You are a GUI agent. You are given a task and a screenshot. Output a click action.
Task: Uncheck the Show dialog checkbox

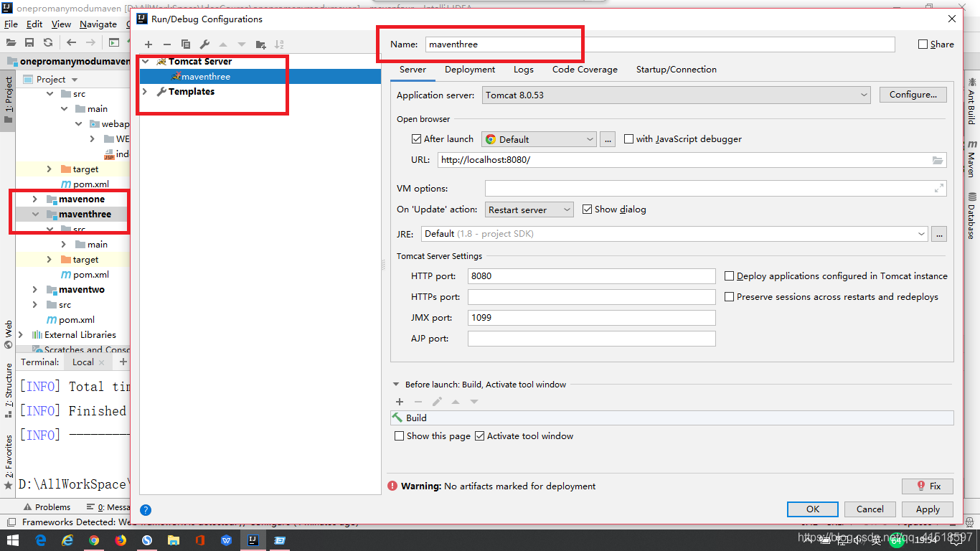588,209
